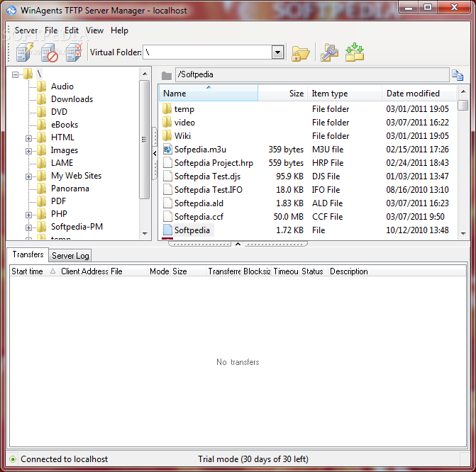Click in the /Softpedia path field
The width and height of the screenshot is (476, 472).
tap(311, 74)
